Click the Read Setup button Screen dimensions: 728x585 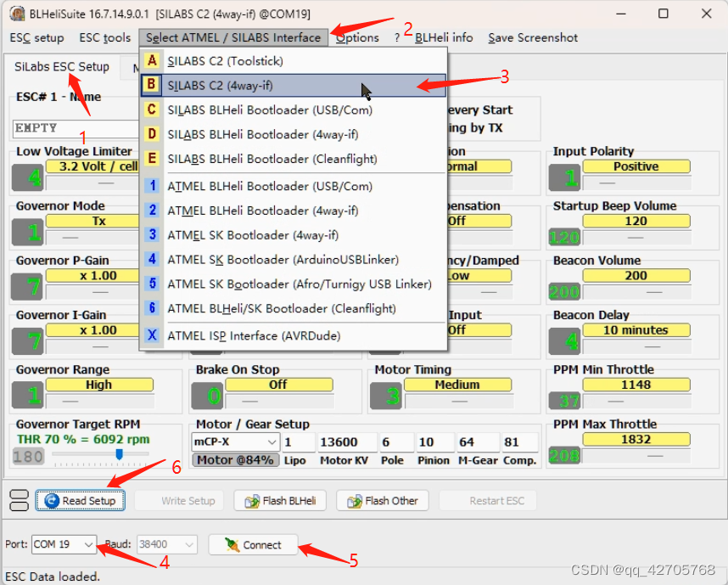coord(80,500)
